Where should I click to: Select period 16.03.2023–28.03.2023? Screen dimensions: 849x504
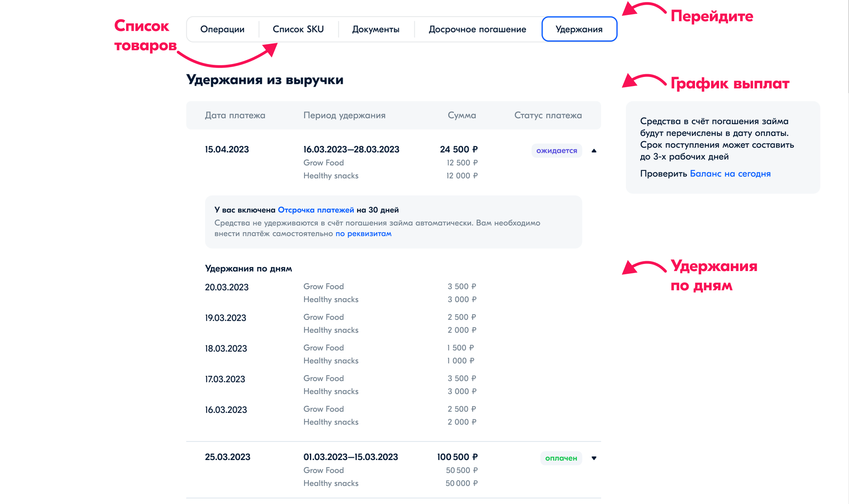pyautogui.click(x=351, y=149)
